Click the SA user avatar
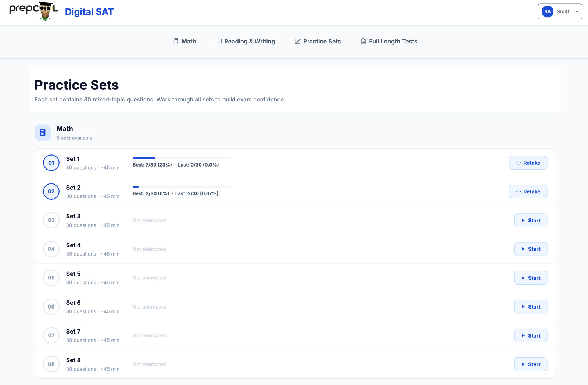Viewport: 588px width, 385px height. click(x=548, y=11)
